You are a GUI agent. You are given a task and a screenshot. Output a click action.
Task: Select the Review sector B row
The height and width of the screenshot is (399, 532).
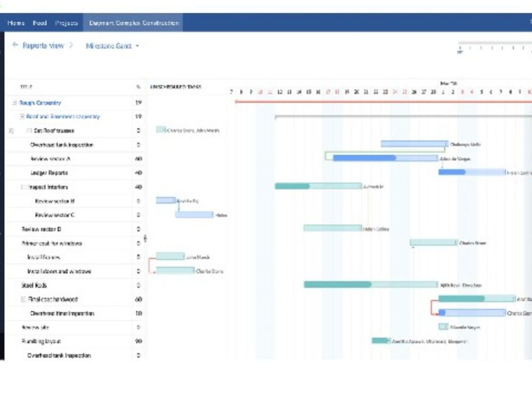pyautogui.click(x=74, y=201)
